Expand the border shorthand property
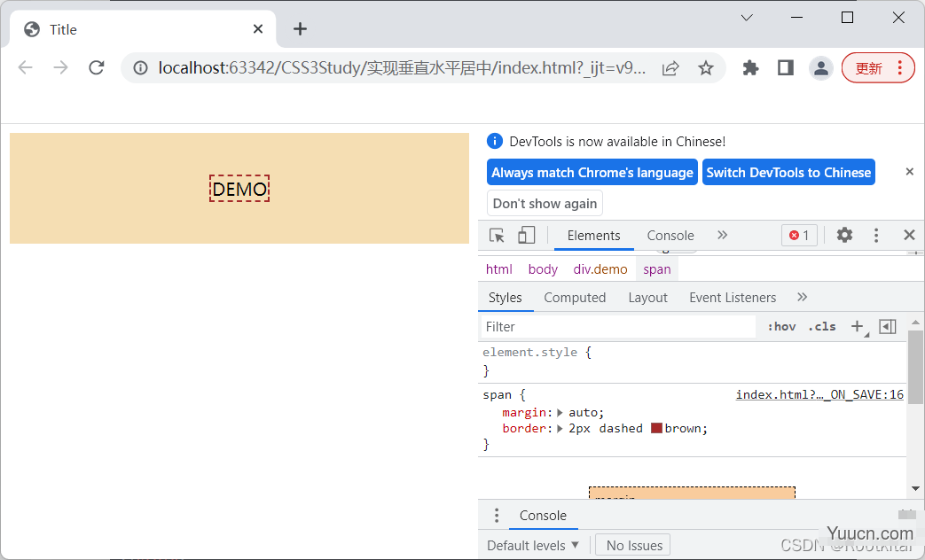The width and height of the screenshot is (925, 560). (560, 429)
